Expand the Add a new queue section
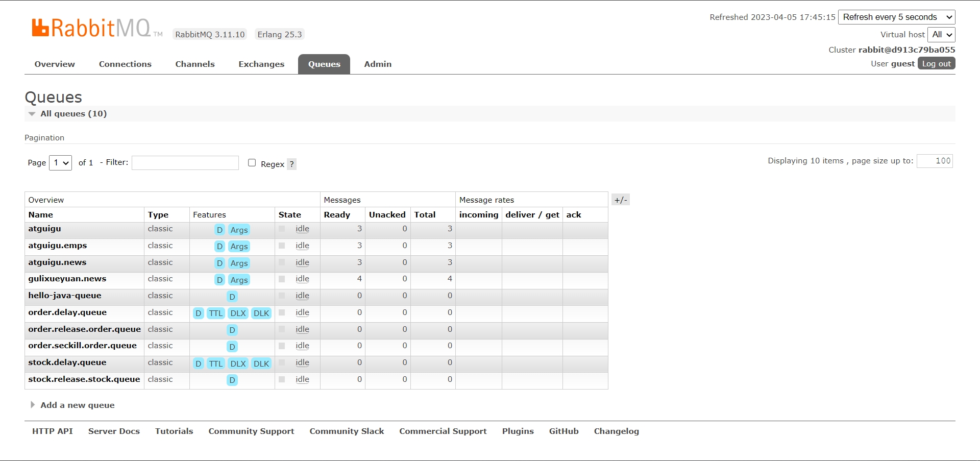 point(77,405)
